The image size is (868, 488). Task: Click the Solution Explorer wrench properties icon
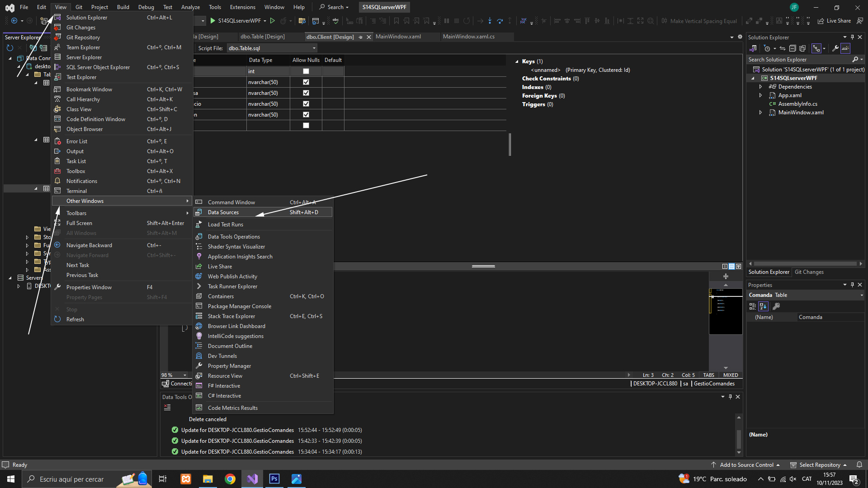(835, 48)
